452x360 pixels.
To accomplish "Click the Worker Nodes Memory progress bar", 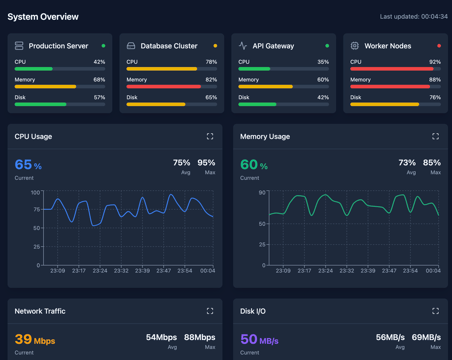I will [396, 87].
